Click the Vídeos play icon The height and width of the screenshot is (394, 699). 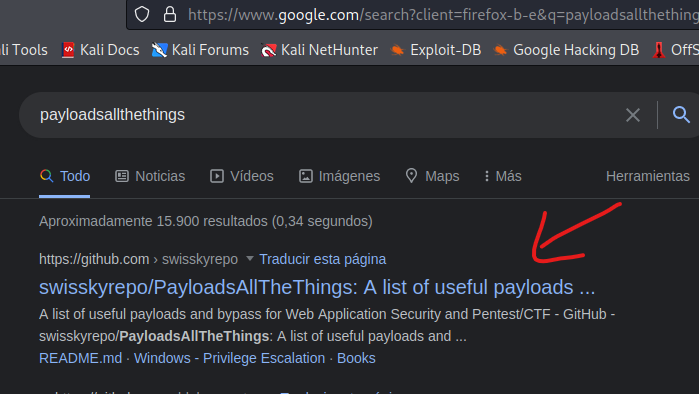point(217,176)
